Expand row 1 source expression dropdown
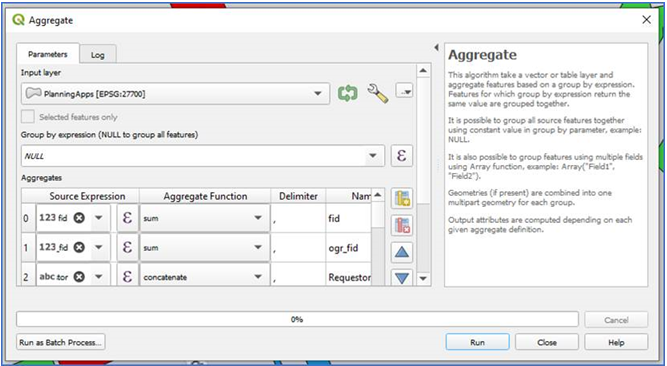This screenshot has width=667, height=366. [x=99, y=247]
